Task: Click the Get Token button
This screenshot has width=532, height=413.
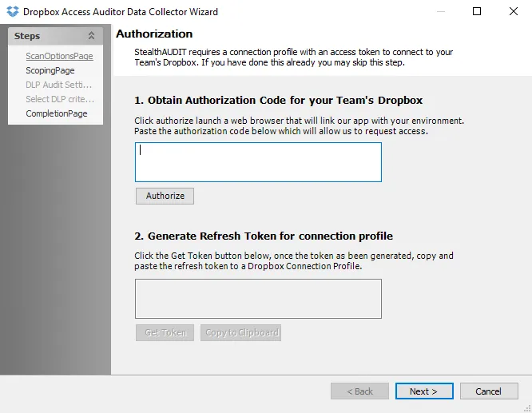Action: click(x=165, y=332)
